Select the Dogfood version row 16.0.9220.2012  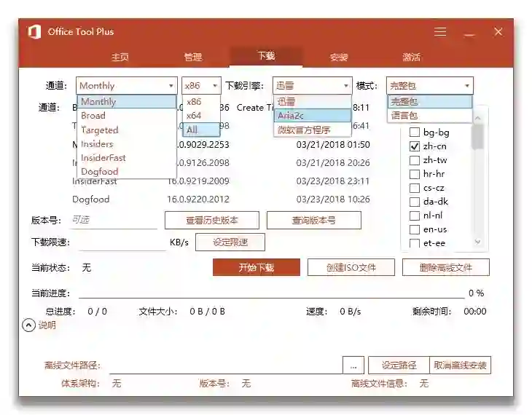[x=221, y=199]
